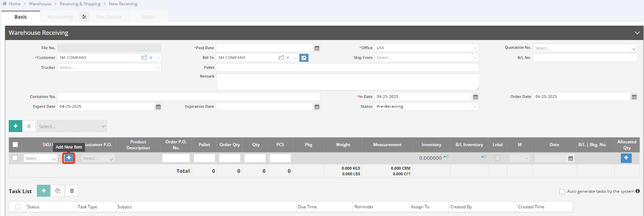Viewport: 644px width, 216px height.
Task: Delete selected item row with trash icon
Action: [x=29, y=126]
